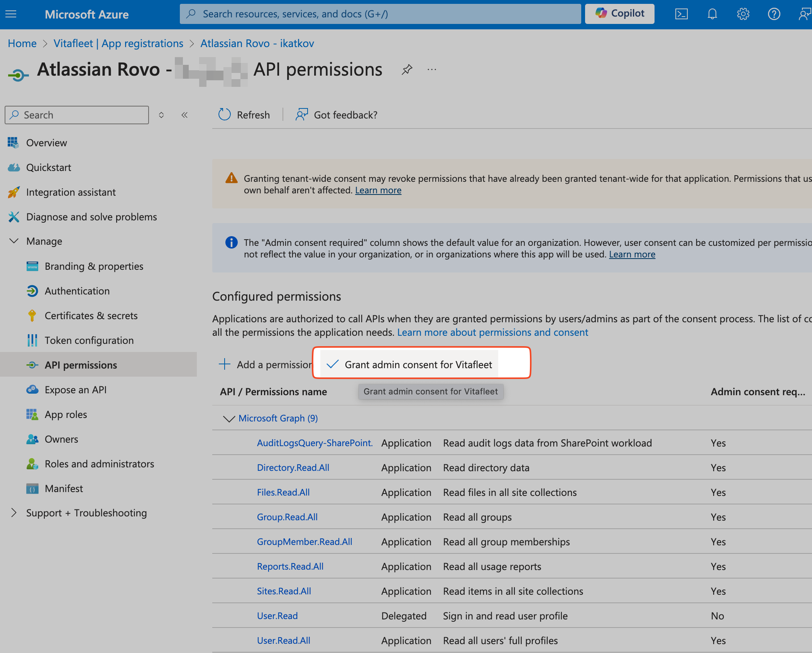Open the User.Read delegated permission
The image size is (812, 653).
point(277,616)
